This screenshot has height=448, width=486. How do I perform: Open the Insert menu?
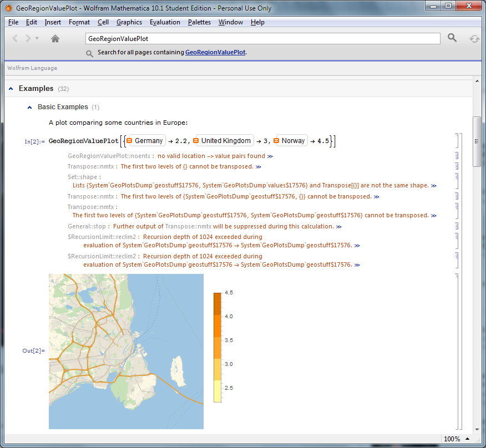(x=53, y=22)
